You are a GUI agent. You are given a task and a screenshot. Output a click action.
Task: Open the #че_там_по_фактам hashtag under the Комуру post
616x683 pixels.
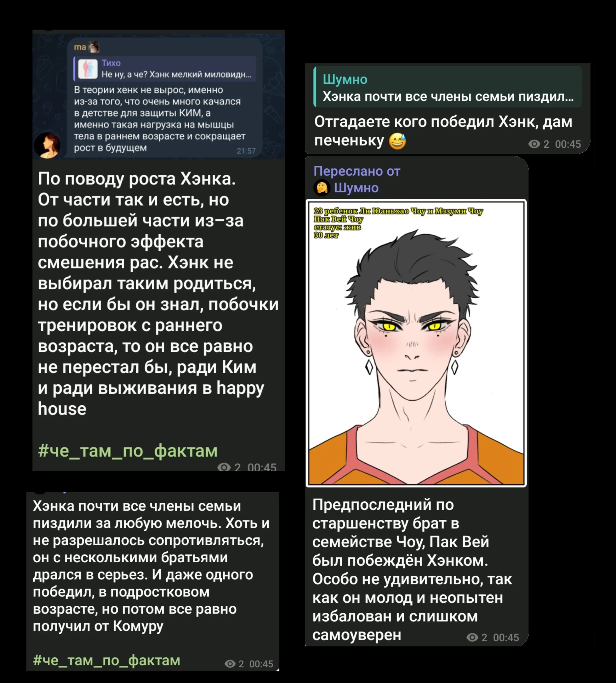[x=107, y=660]
